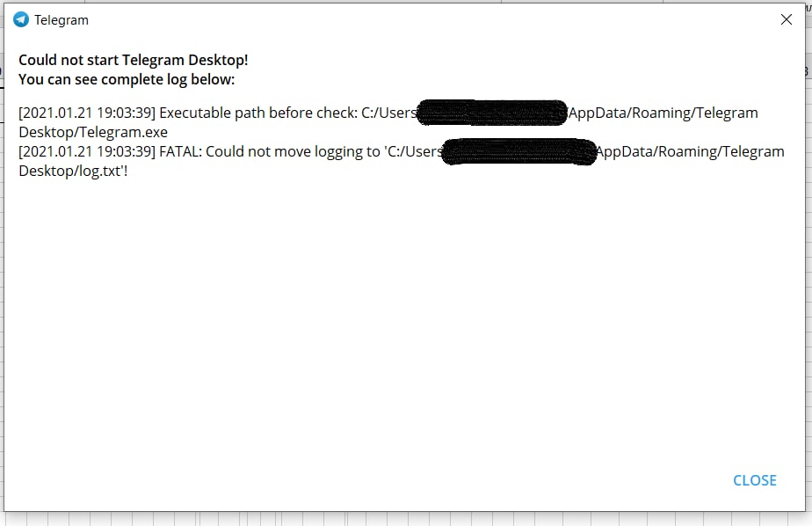The image size is (812, 526).
Task: Click the empty white area below the log
Action: tap(404, 321)
